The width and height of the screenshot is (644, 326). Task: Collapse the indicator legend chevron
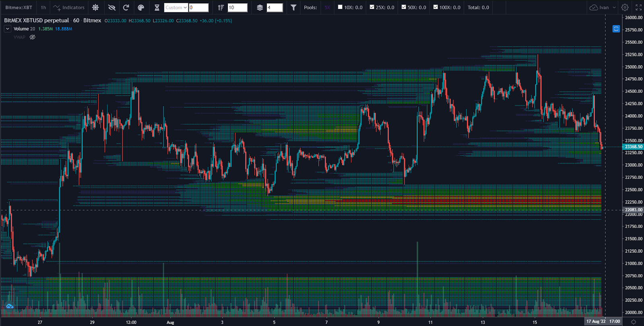pos(8,29)
